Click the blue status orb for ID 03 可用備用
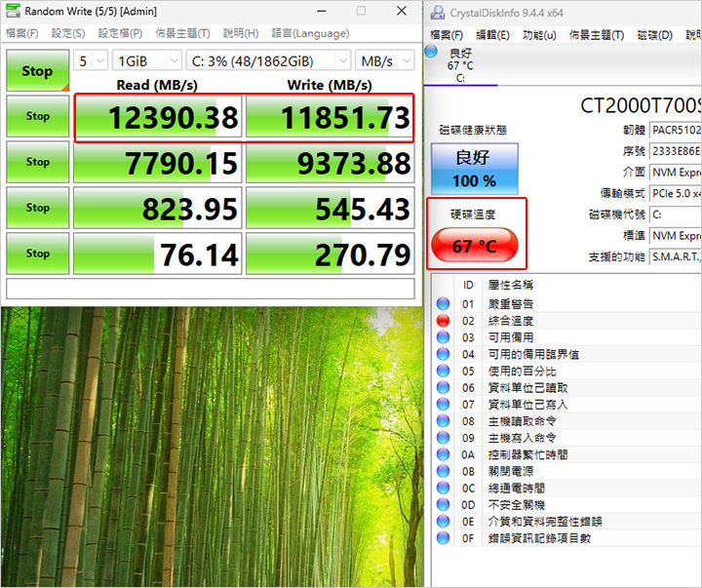 pos(443,337)
